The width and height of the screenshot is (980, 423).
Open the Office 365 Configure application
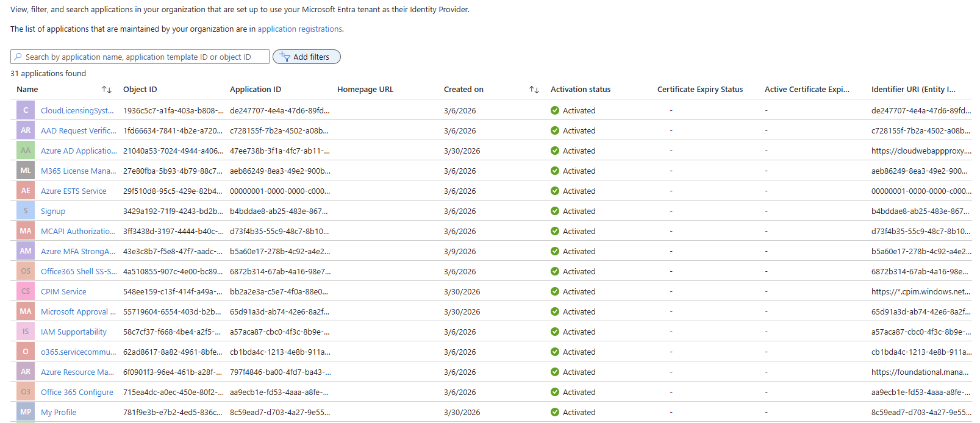coord(77,392)
